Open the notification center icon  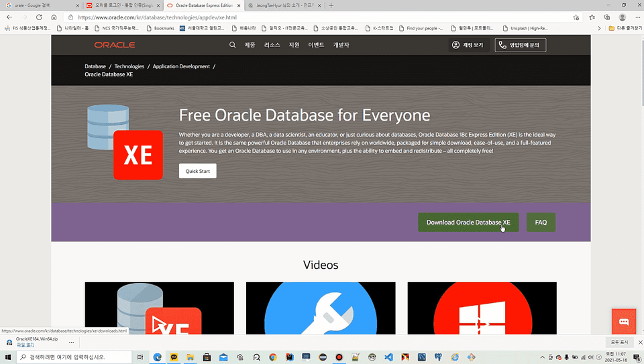click(x=637, y=357)
